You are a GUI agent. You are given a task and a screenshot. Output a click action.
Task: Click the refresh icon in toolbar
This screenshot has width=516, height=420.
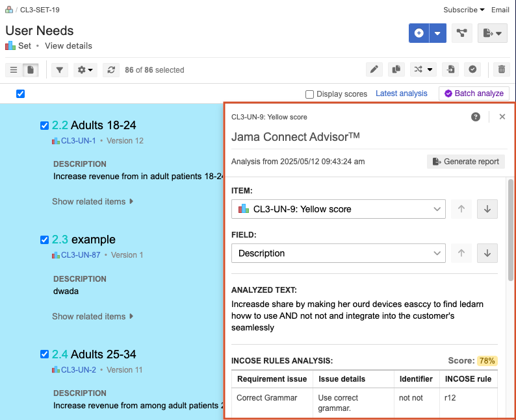click(x=111, y=69)
